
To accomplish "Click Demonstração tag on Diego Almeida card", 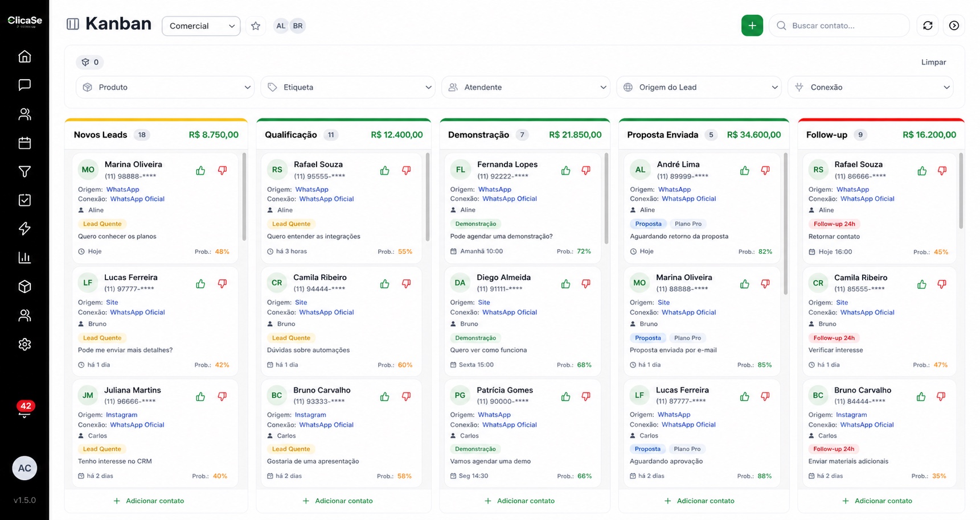I will (475, 338).
